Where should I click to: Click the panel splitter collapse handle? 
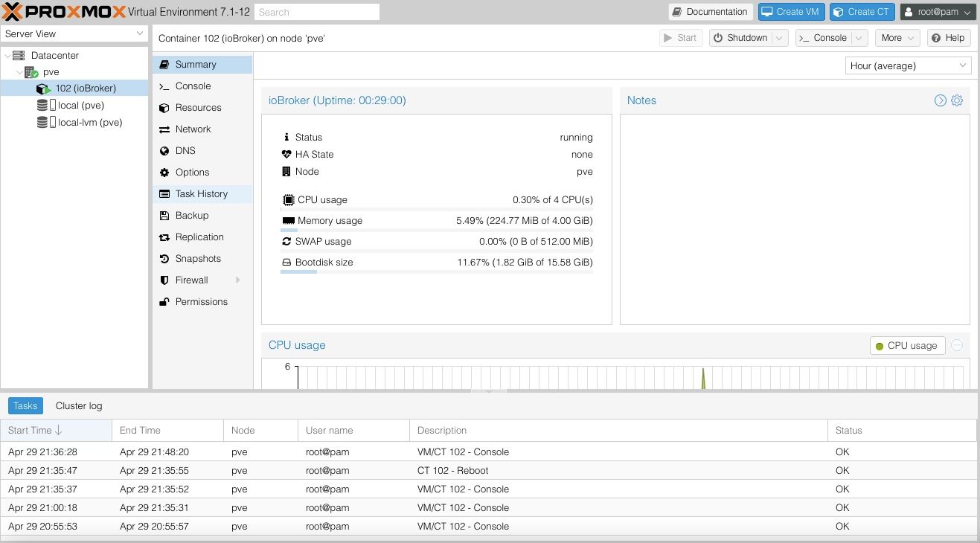[490, 390]
